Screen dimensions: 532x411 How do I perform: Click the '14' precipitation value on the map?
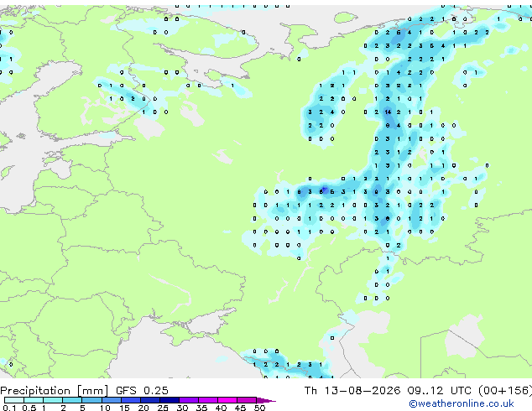388,112
